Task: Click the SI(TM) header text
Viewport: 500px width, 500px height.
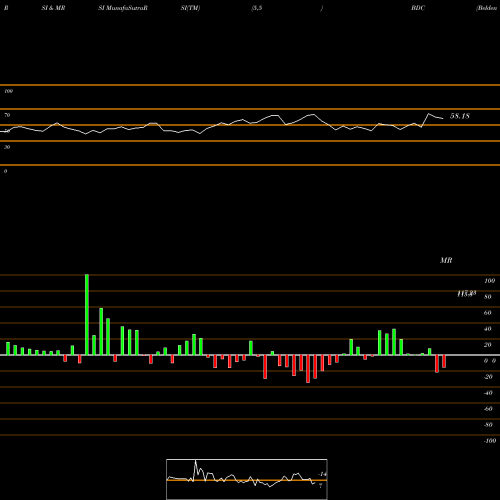Action: 190,8
